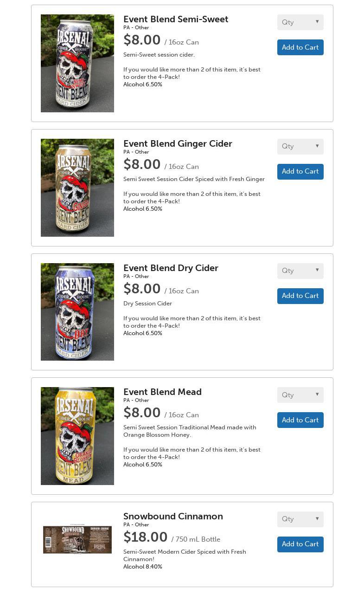Open Qty dropdown for Event Blend Ginger Cider
The height and width of the screenshot is (589, 364).
[x=300, y=147]
